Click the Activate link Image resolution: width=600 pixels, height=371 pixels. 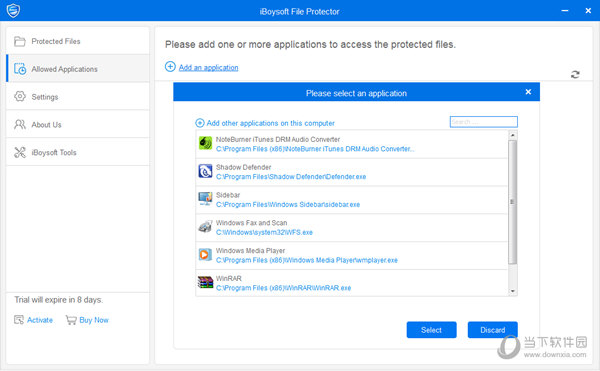point(40,320)
